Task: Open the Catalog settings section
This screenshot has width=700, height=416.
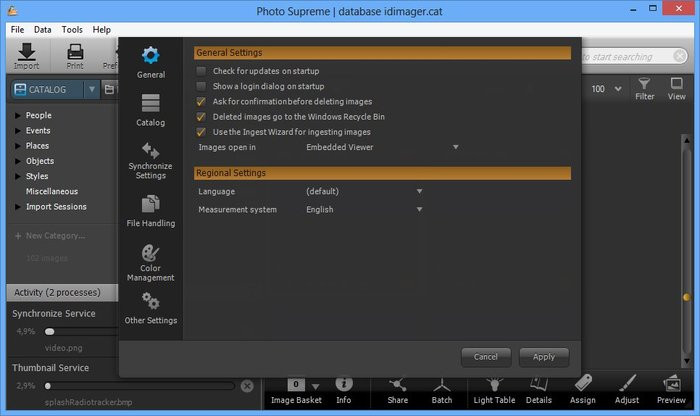Action: tap(151, 109)
